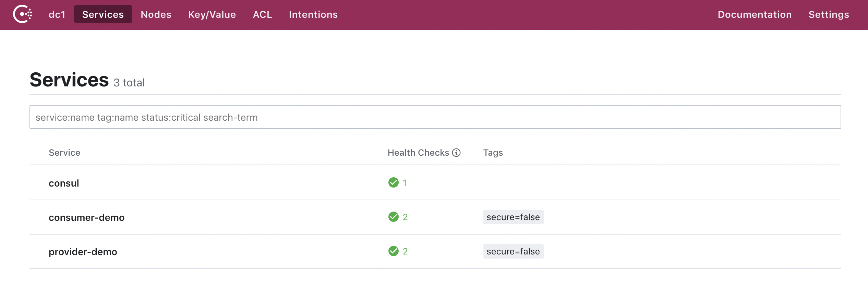The width and height of the screenshot is (868, 286).
Task: Click health check count 2 for provider-demo
Action: [x=405, y=251]
